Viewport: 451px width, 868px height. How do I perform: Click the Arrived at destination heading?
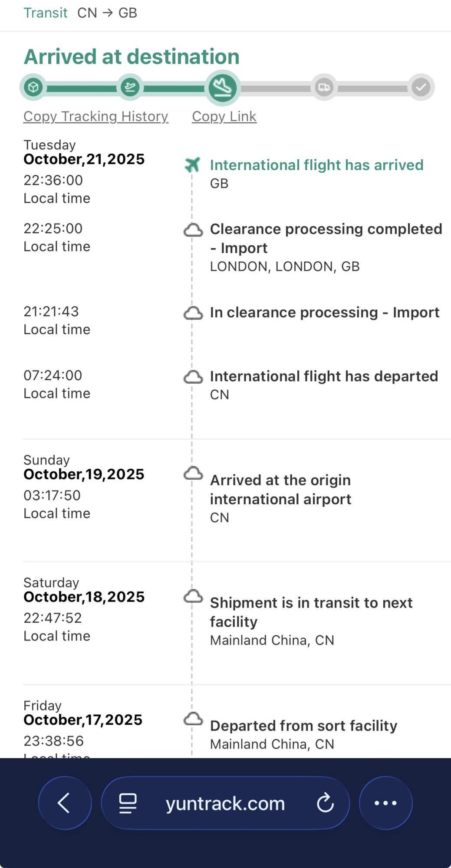tap(132, 57)
